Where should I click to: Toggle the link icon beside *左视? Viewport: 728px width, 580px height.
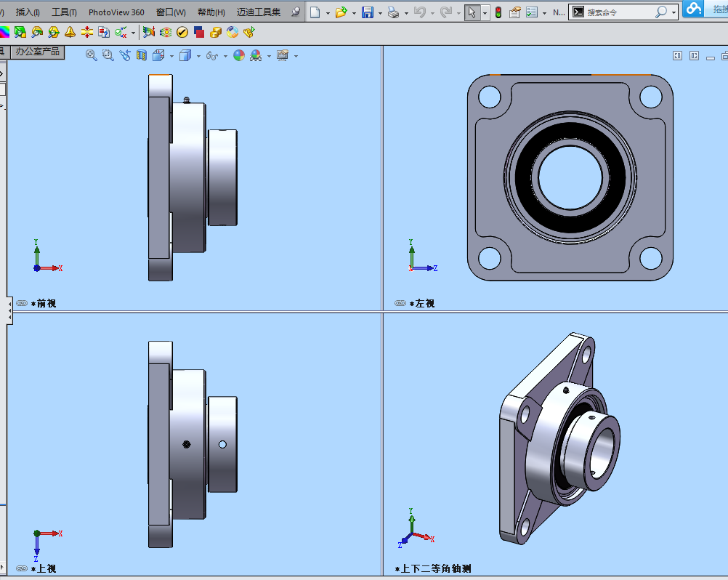point(400,303)
